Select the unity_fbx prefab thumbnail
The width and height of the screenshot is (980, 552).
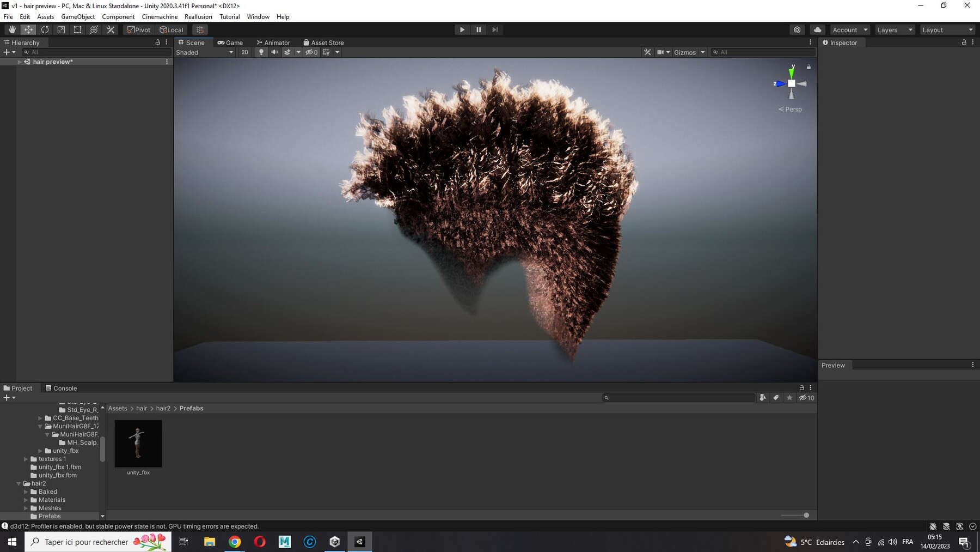pyautogui.click(x=138, y=444)
